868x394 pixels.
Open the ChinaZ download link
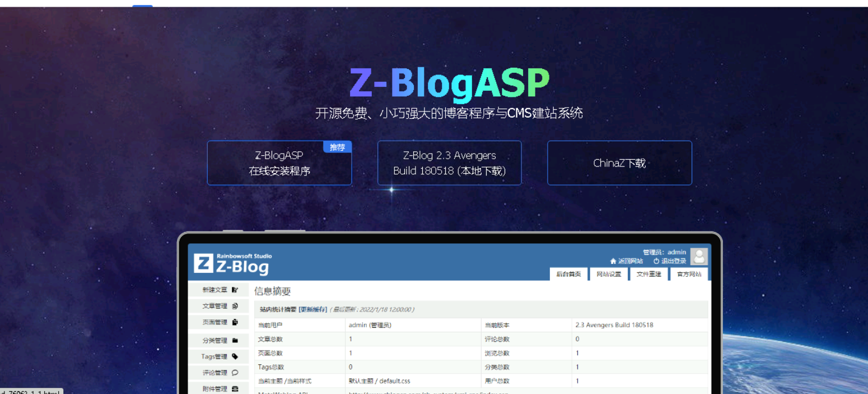(x=619, y=163)
